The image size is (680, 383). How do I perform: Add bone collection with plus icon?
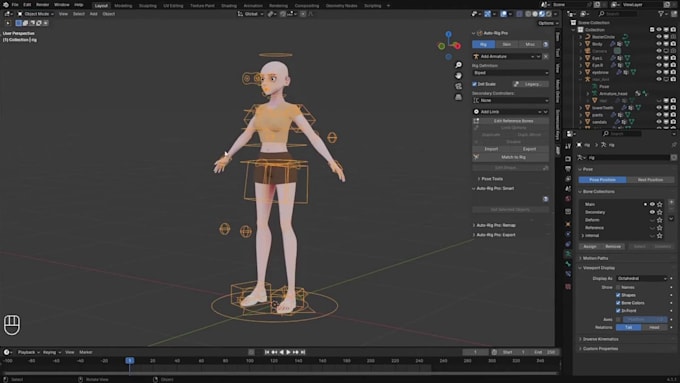click(x=671, y=203)
